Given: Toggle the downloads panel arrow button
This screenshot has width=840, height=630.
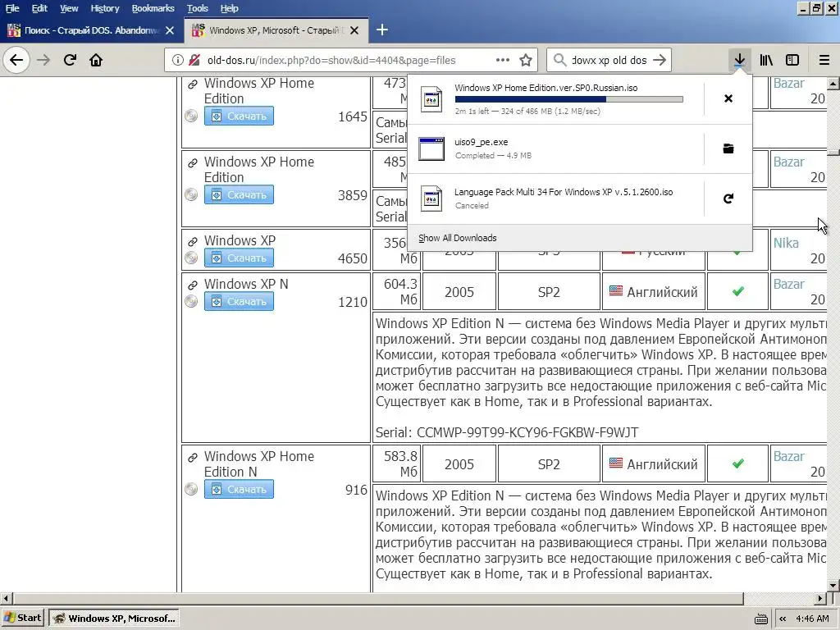Looking at the screenshot, I should (739, 60).
